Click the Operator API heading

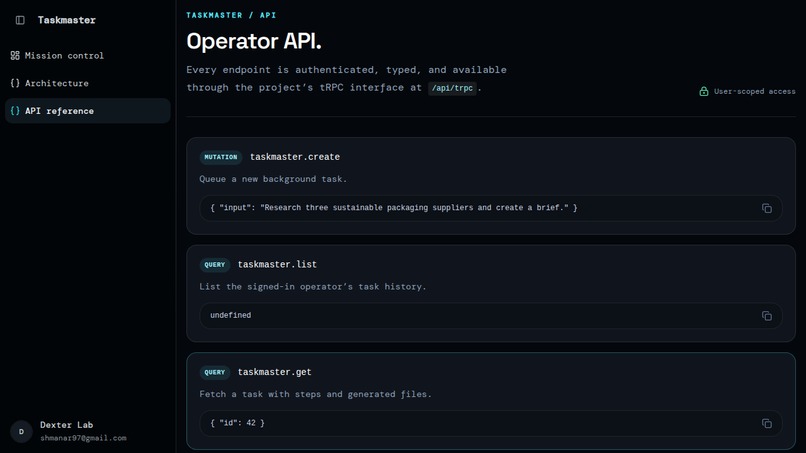253,41
